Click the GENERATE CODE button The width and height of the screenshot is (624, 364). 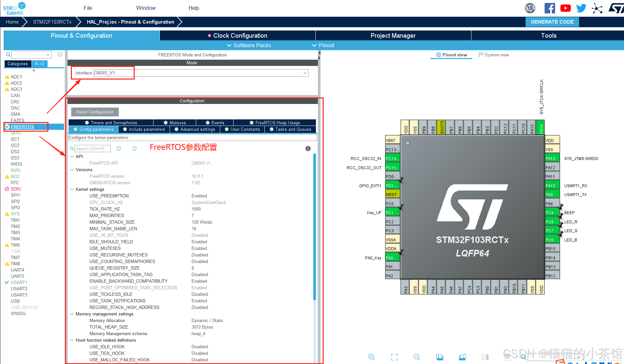552,22
